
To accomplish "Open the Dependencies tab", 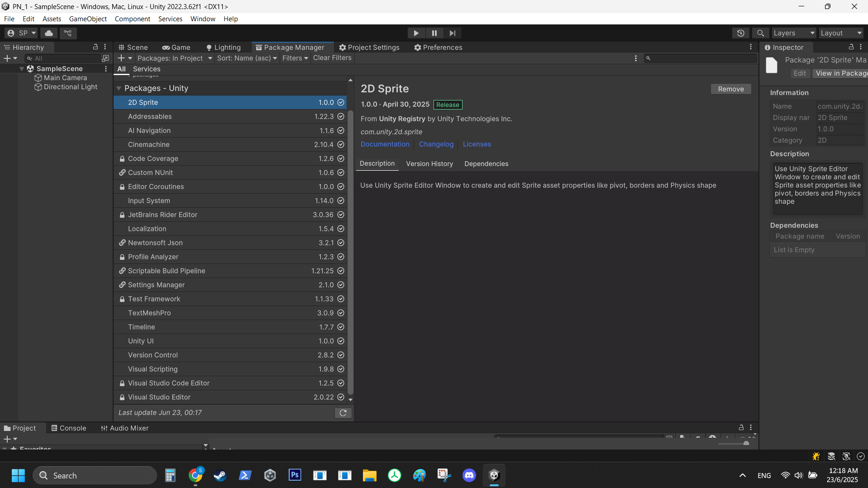I will point(486,164).
